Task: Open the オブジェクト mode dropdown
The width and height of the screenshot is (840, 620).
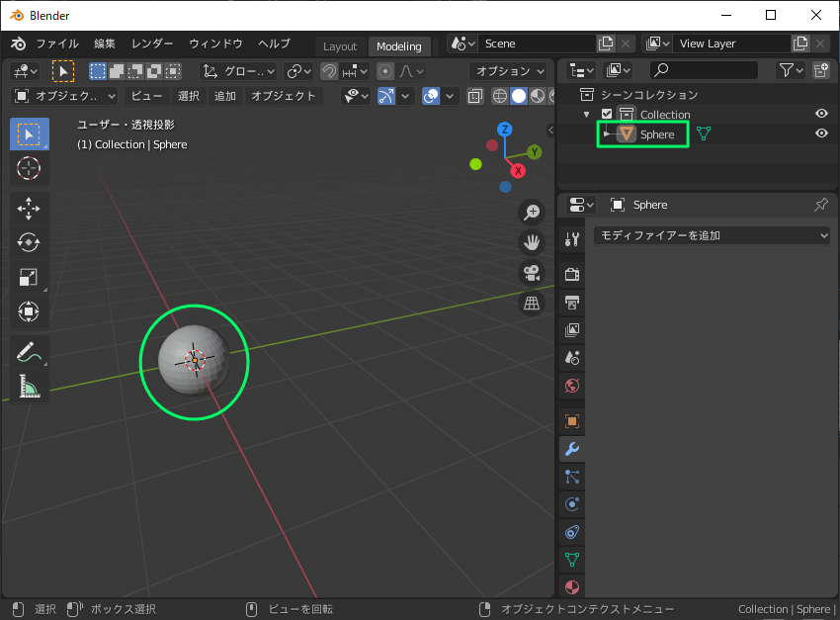Action: [x=64, y=96]
